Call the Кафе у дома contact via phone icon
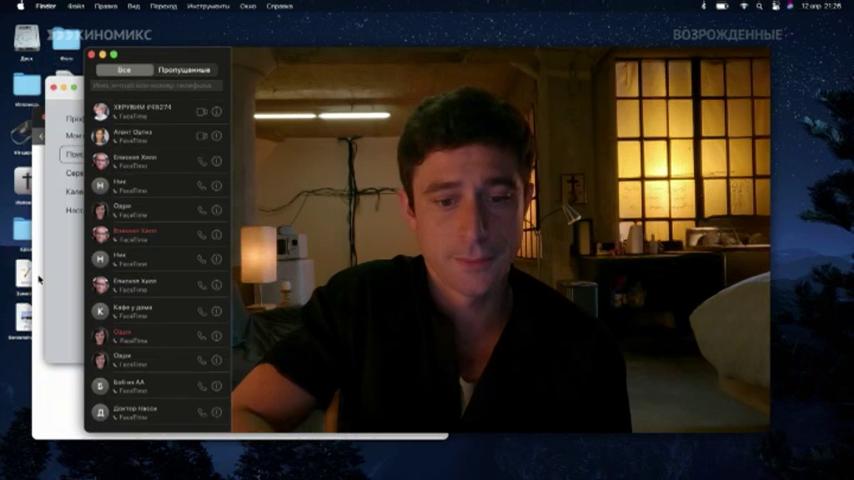854x480 pixels. [x=202, y=312]
